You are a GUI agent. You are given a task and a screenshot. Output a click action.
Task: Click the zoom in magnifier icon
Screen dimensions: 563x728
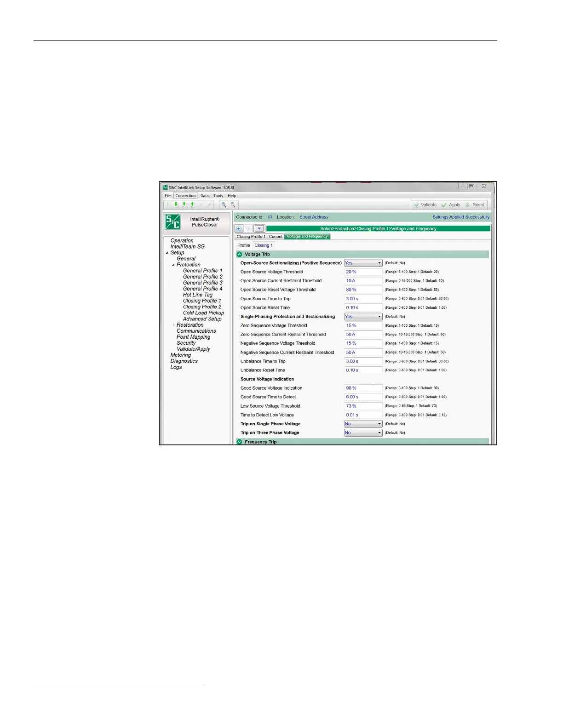click(x=224, y=205)
